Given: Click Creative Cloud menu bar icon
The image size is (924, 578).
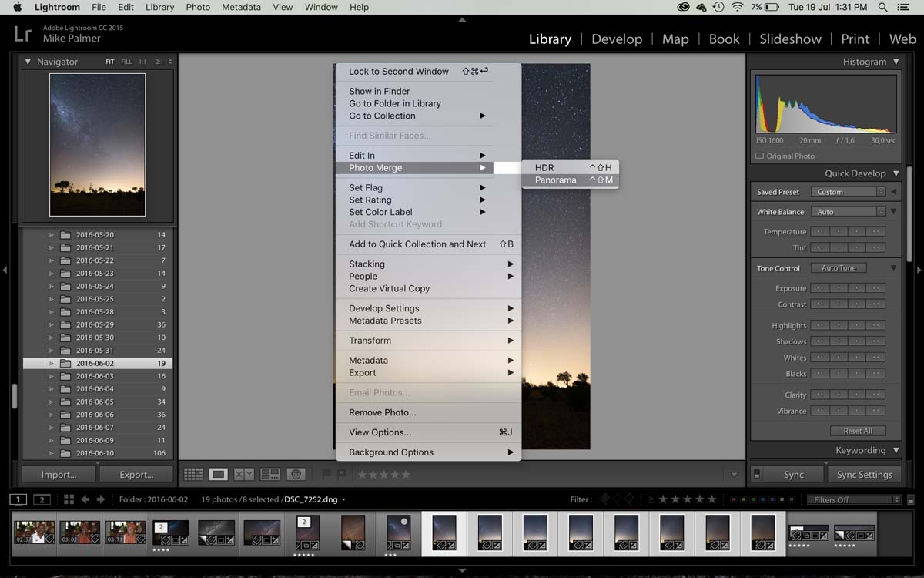Looking at the screenshot, I should click(x=683, y=7).
